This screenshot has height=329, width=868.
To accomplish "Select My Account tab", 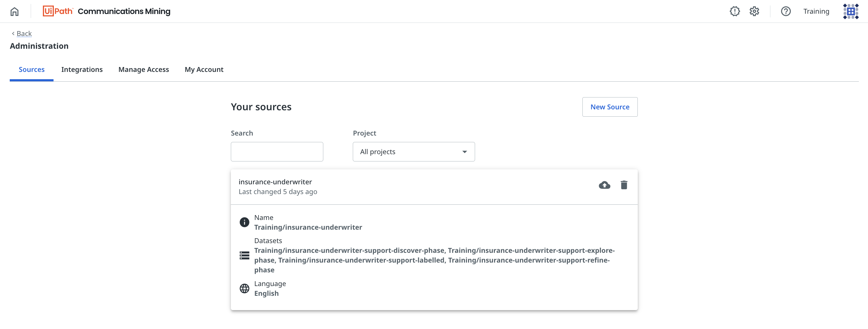I will click(204, 69).
